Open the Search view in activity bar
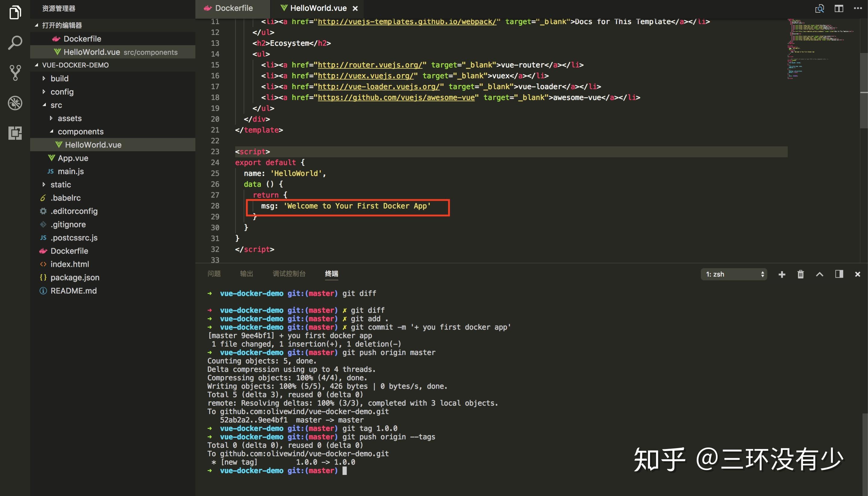868x496 pixels. (x=15, y=42)
